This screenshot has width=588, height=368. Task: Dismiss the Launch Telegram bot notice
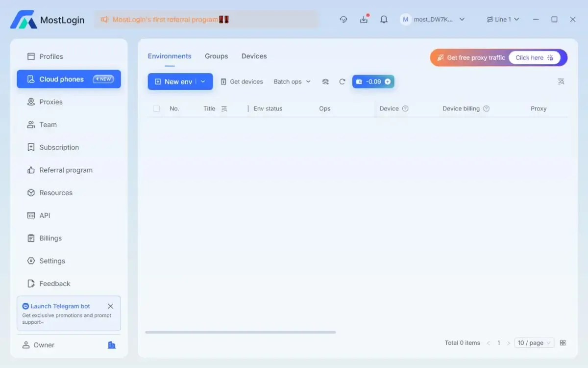tap(111, 306)
